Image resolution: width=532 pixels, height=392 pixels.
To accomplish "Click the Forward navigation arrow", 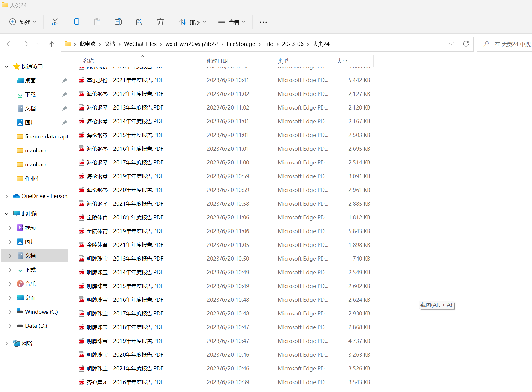I will tap(25, 44).
